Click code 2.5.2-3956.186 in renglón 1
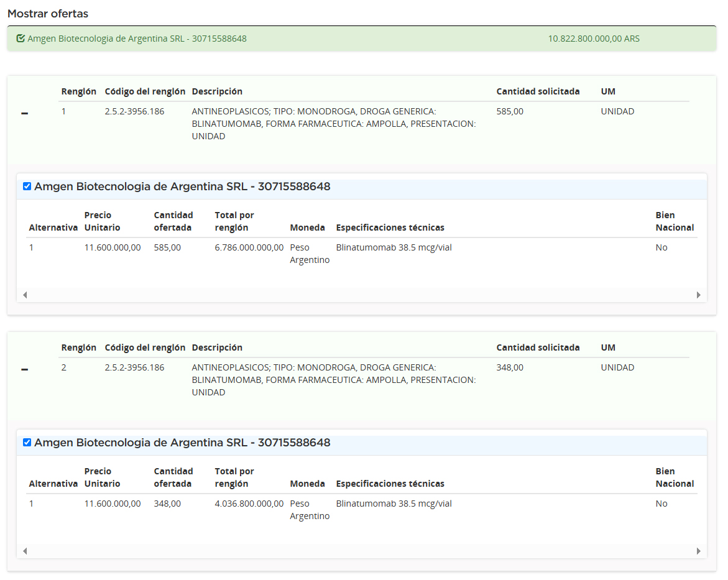Image resolution: width=728 pixels, height=580 pixels. coord(135,111)
